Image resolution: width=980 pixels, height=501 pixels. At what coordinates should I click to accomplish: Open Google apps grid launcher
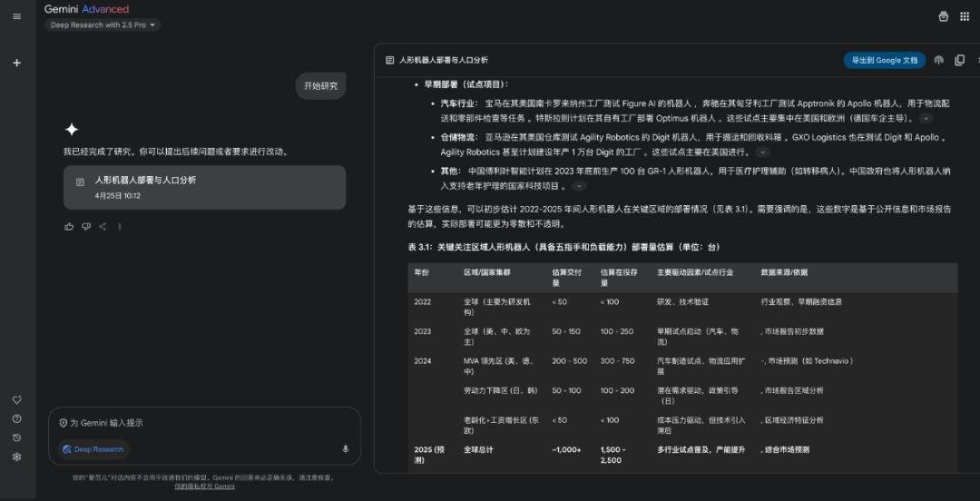965,16
